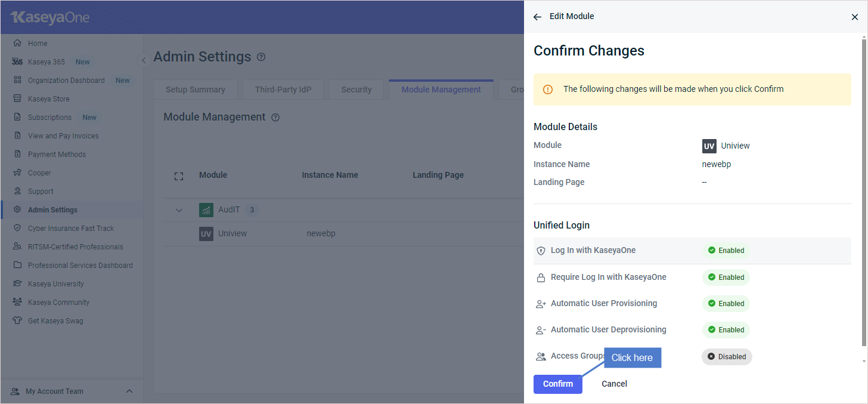Click the Subscriptions icon in the sidebar
The height and width of the screenshot is (404, 868).
(x=17, y=117)
